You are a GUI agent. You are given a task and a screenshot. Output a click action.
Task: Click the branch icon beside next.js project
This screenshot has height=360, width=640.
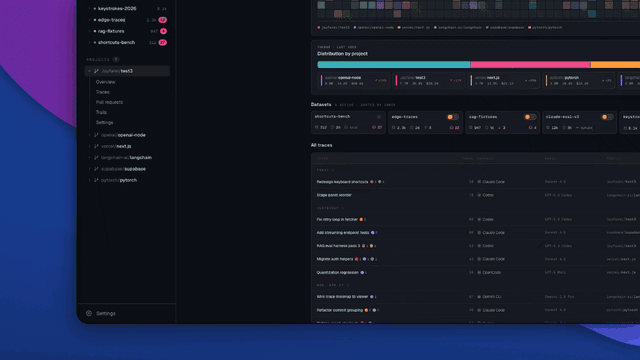click(x=96, y=146)
